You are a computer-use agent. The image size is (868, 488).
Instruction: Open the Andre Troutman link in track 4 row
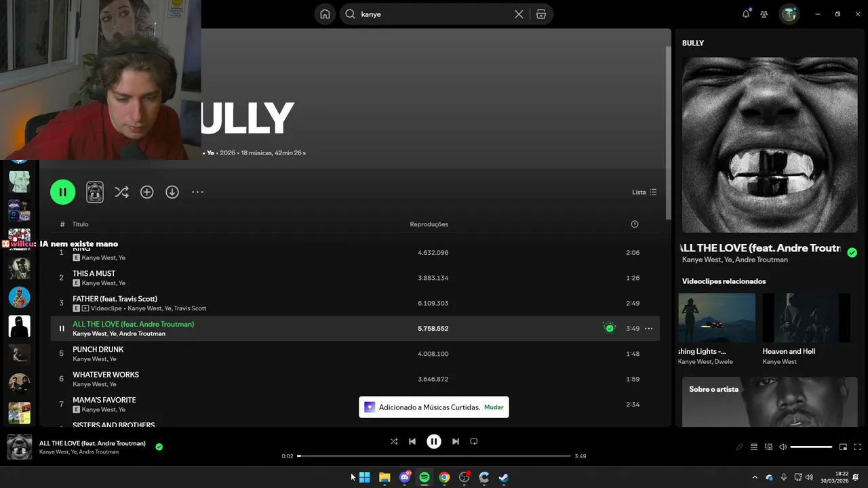pos(142,333)
